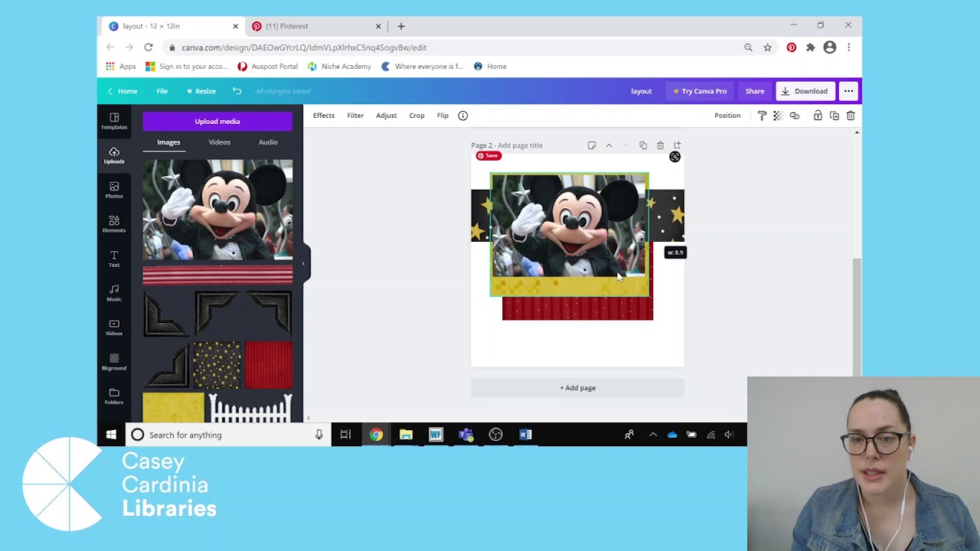980x551 pixels.
Task: Switch to the Videos uploads tab
Action: [219, 142]
